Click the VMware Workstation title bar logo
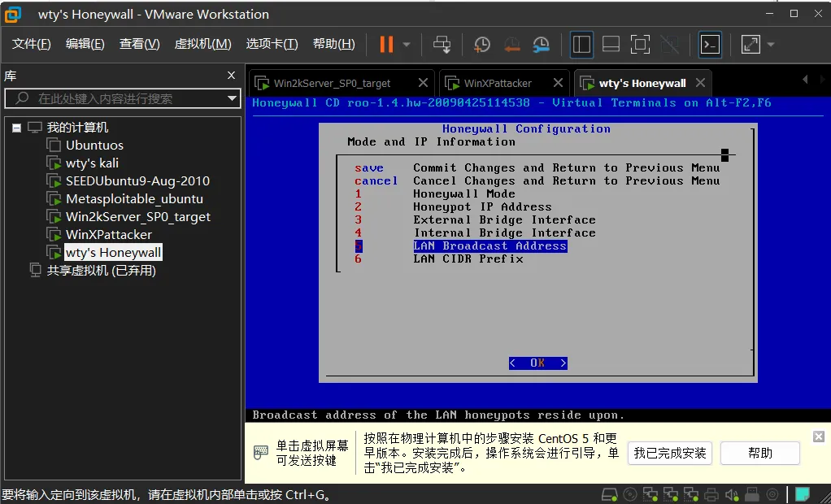 pos(13,15)
